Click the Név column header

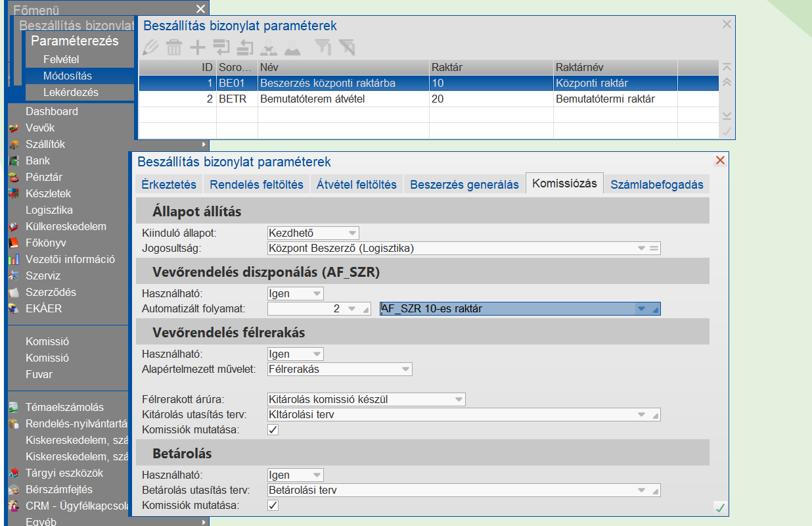pos(344,67)
